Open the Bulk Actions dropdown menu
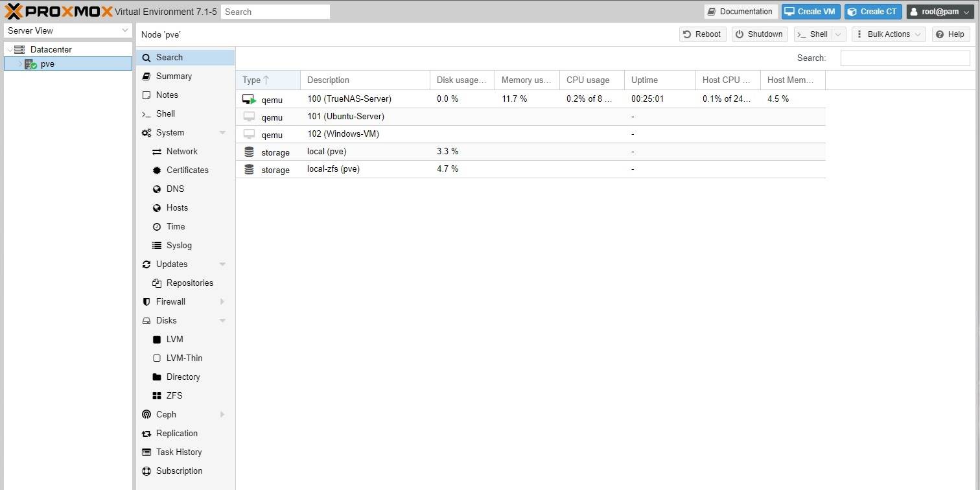The width and height of the screenshot is (980, 490). pyautogui.click(x=888, y=34)
